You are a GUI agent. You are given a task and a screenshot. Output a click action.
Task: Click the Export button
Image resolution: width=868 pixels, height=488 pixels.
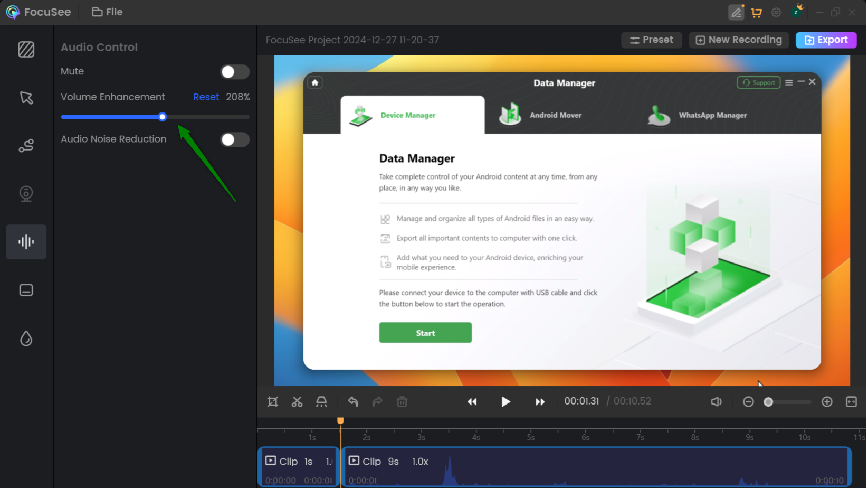coord(826,40)
